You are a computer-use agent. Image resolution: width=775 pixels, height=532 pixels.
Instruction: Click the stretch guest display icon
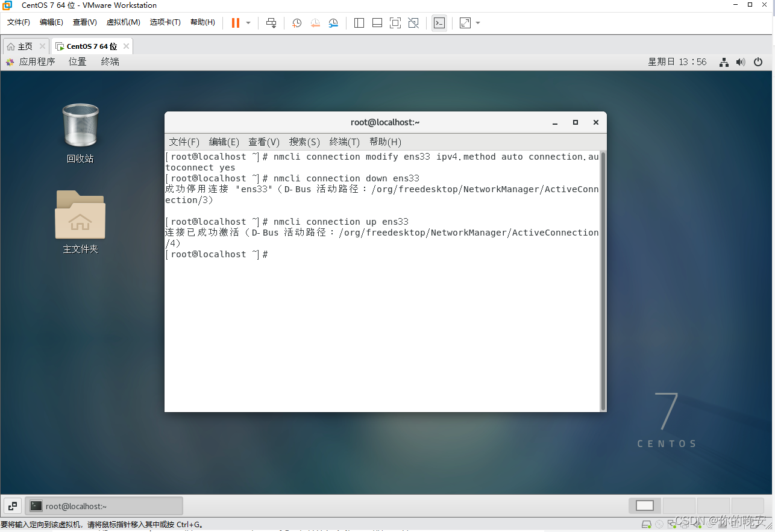point(465,23)
